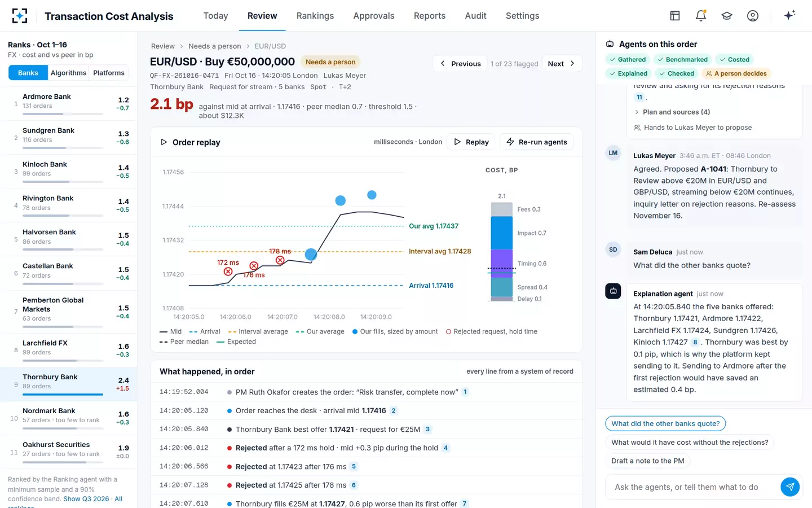Open the Rankings tab
The width and height of the screenshot is (812, 508).
click(315, 16)
